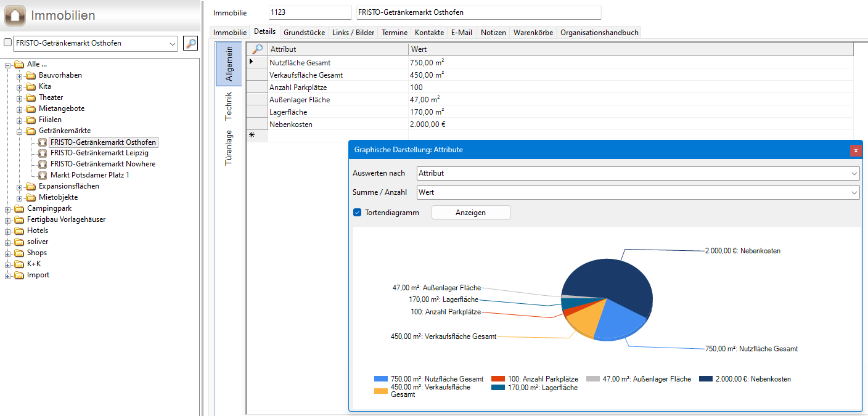Click the value cell 450,00 m²
868x416 pixels.
pyautogui.click(x=631, y=75)
